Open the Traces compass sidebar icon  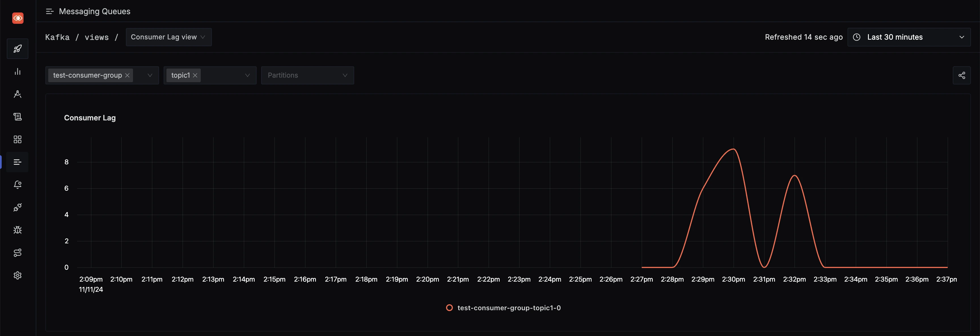pyautogui.click(x=18, y=94)
